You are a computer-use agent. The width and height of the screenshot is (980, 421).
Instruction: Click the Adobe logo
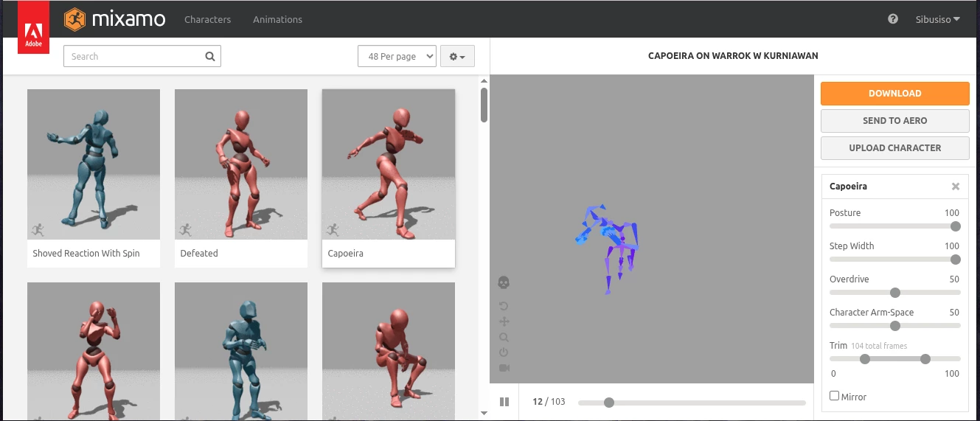pos(33,28)
